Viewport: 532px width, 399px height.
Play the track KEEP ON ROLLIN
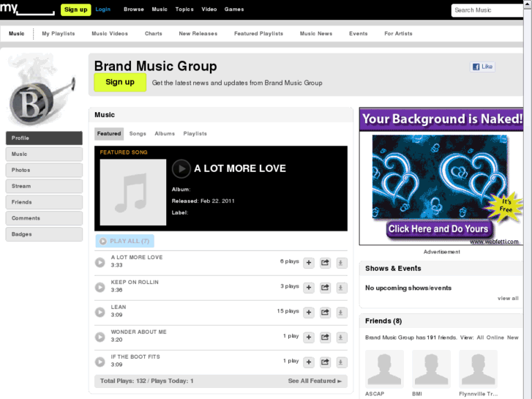100,287
